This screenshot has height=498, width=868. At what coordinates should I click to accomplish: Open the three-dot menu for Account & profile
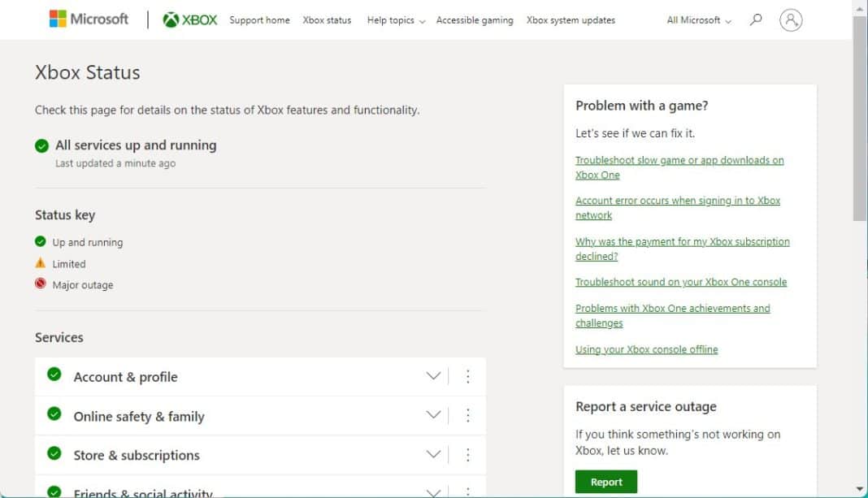point(468,376)
